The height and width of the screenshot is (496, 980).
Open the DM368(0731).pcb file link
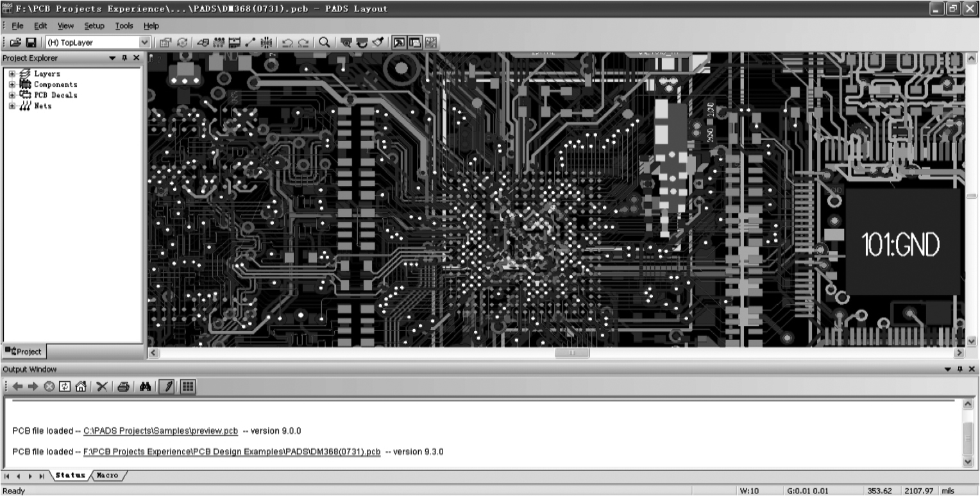click(x=232, y=452)
